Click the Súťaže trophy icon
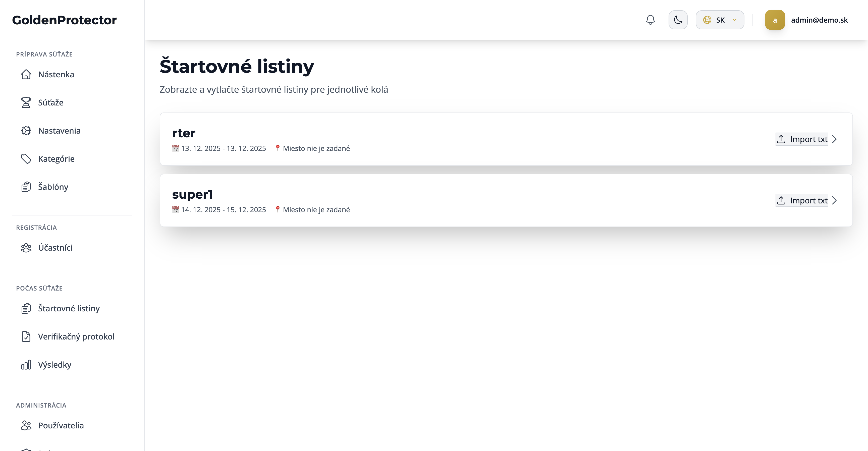 tap(26, 102)
